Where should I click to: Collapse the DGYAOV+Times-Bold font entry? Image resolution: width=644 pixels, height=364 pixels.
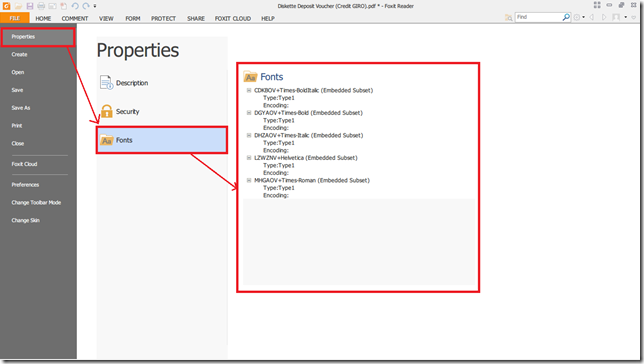click(249, 113)
